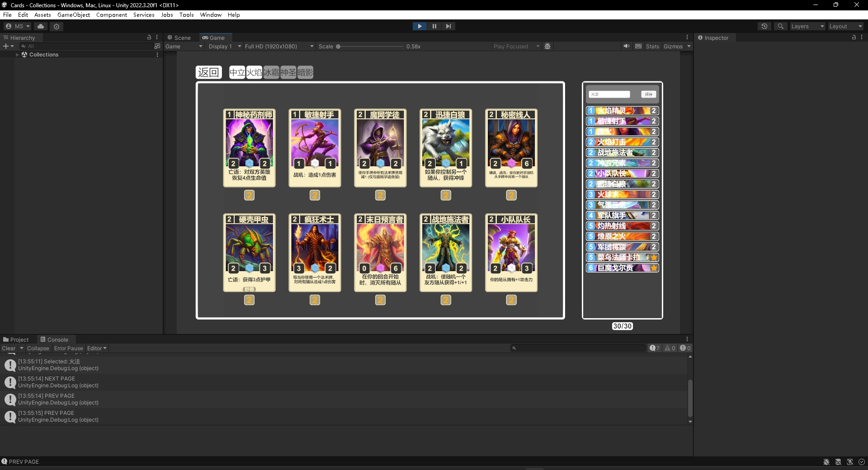Screen dimensions: 868x470
Task: Toggle the Stats overlay in Game view
Action: pyautogui.click(x=652, y=46)
